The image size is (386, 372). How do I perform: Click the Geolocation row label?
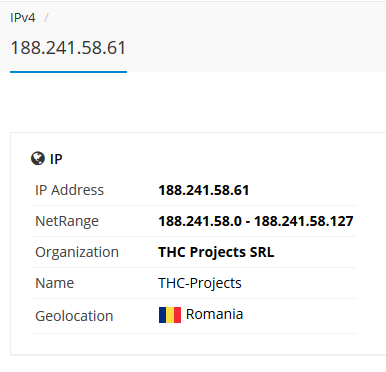point(74,316)
